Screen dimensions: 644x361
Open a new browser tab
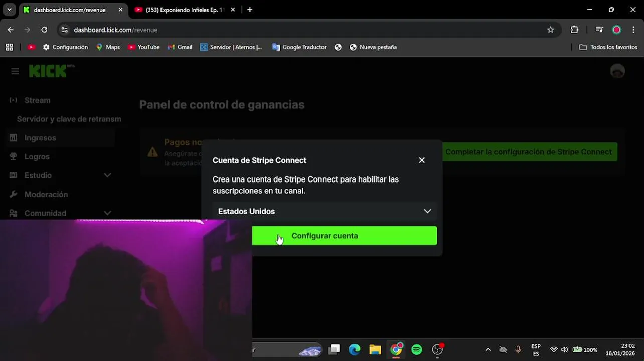click(x=250, y=10)
